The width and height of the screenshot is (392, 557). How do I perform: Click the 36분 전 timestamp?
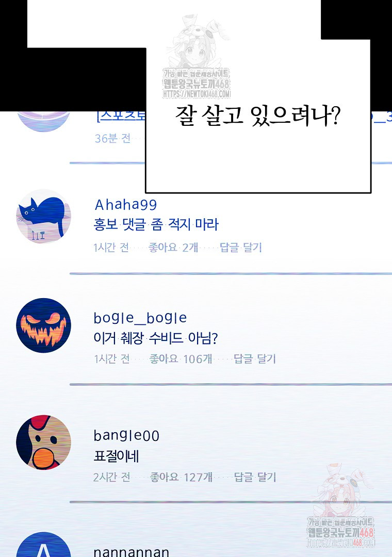(x=112, y=138)
